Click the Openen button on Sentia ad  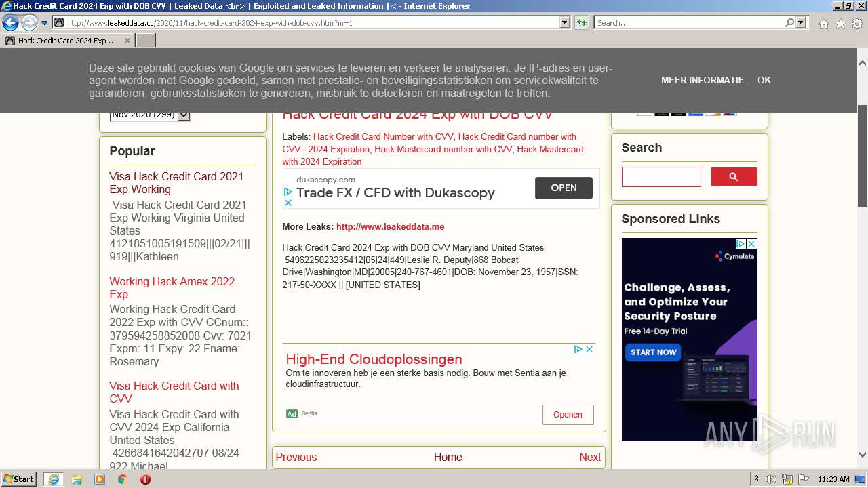click(568, 415)
